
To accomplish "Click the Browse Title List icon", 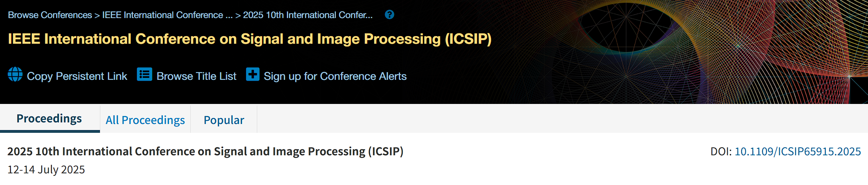I will point(144,75).
